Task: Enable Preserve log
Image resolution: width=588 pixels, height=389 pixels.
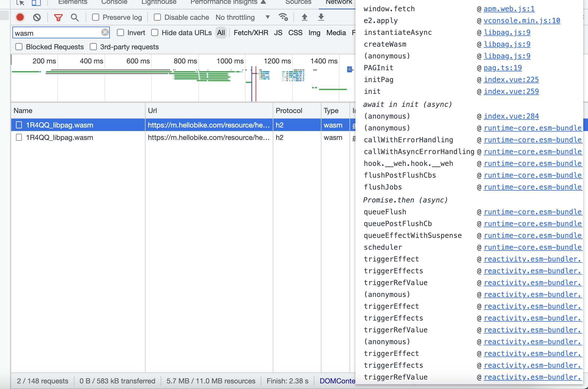Action: [x=95, y=17]
